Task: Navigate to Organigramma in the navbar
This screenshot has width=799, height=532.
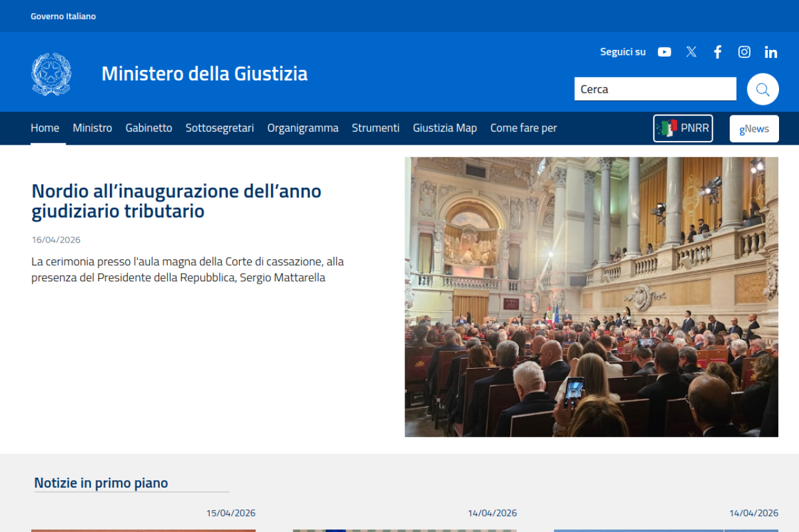Action: (303, 128)
